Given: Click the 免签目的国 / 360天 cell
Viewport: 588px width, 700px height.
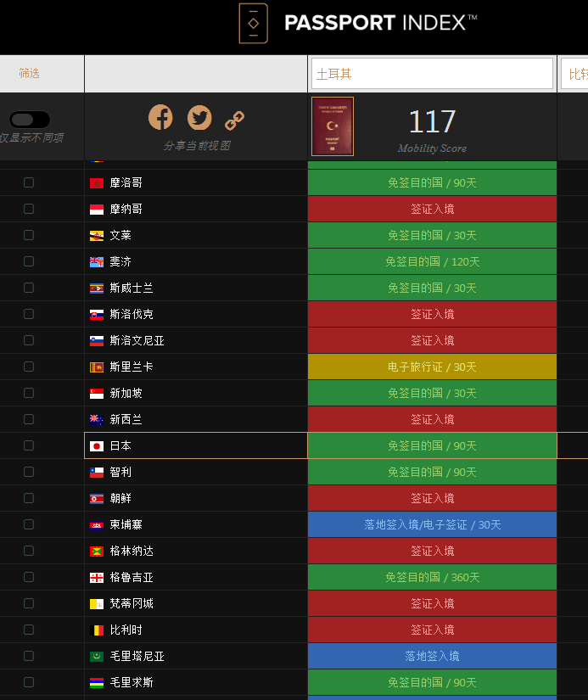Looking at the screenshot, I should point(432,577).
